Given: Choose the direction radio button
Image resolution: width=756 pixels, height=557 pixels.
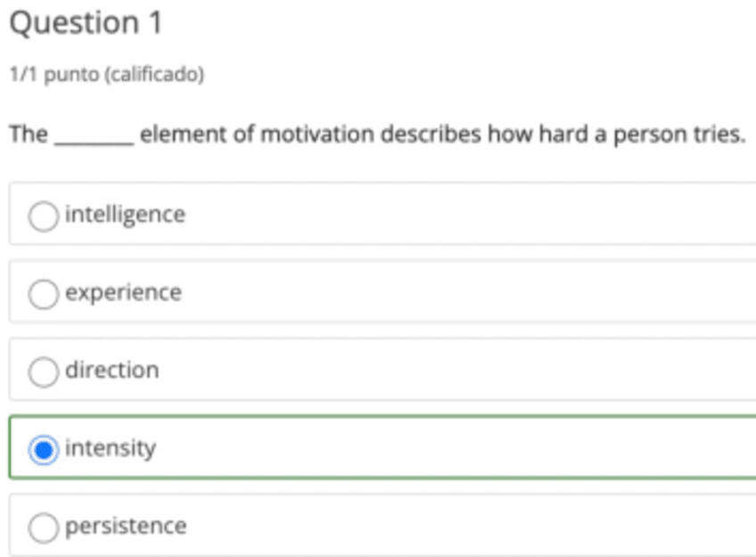Looking at the screenshot, I should [42, 371].
